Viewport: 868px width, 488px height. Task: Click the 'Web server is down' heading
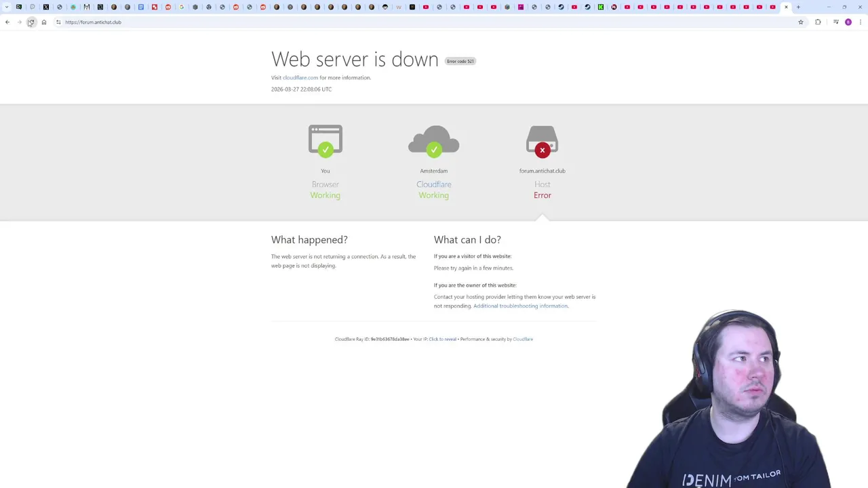point(355,60)
